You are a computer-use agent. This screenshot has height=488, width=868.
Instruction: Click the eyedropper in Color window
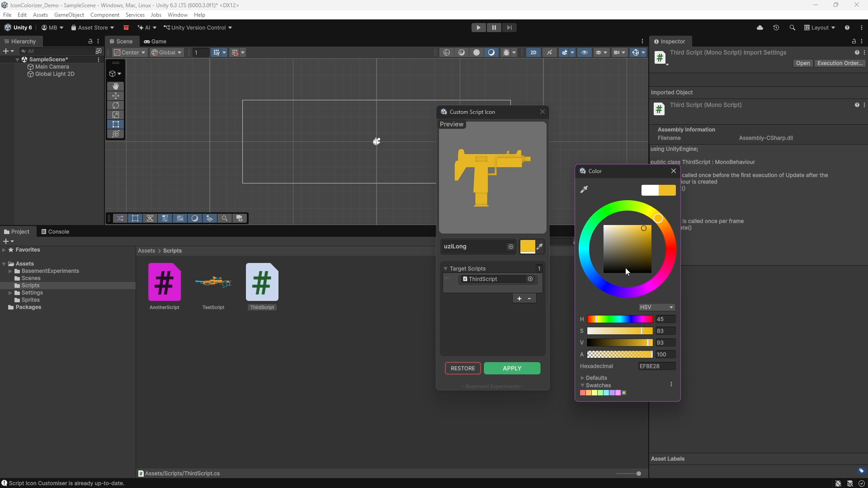point(584,189)
